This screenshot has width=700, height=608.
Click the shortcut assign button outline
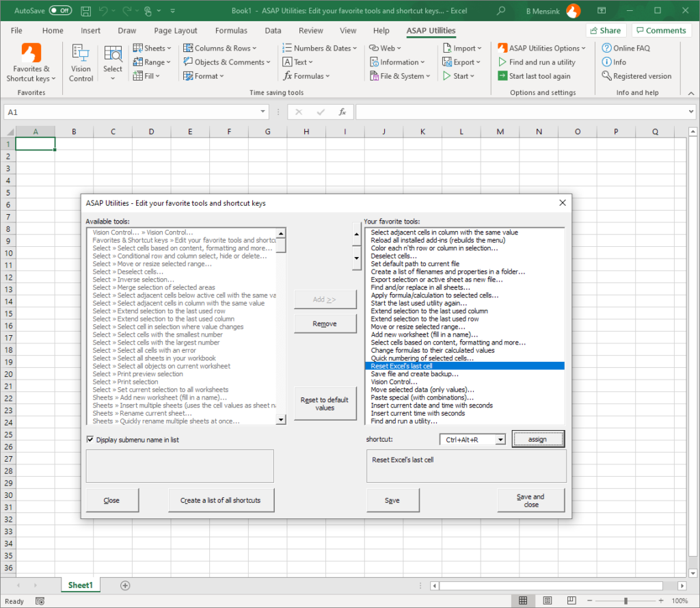pos(538,438)
